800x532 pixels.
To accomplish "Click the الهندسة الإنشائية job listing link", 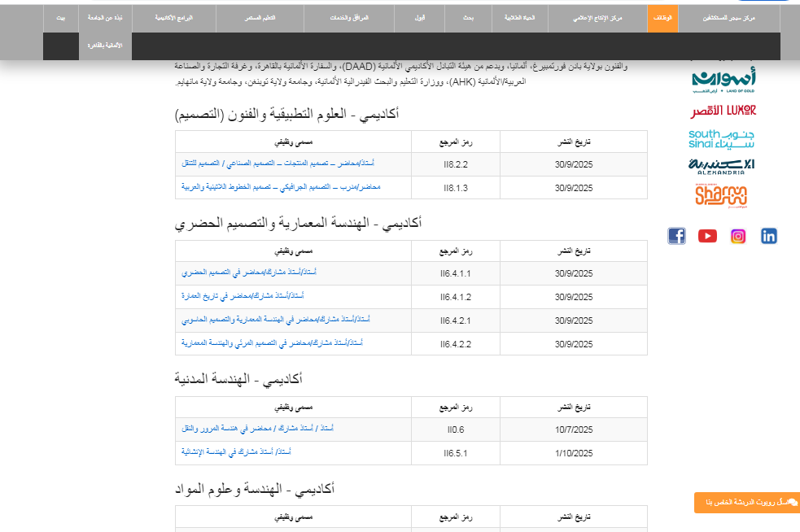I will click(236, 451).
